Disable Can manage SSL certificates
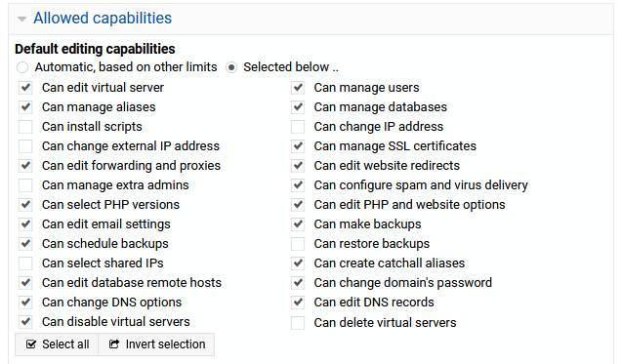This screenshot has height=364, width=622. click(298, 146)
